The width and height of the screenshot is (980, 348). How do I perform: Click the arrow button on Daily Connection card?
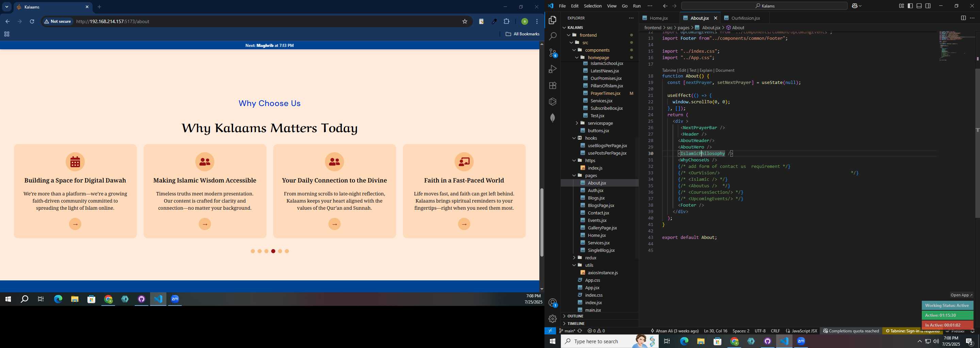pos(334,224)
